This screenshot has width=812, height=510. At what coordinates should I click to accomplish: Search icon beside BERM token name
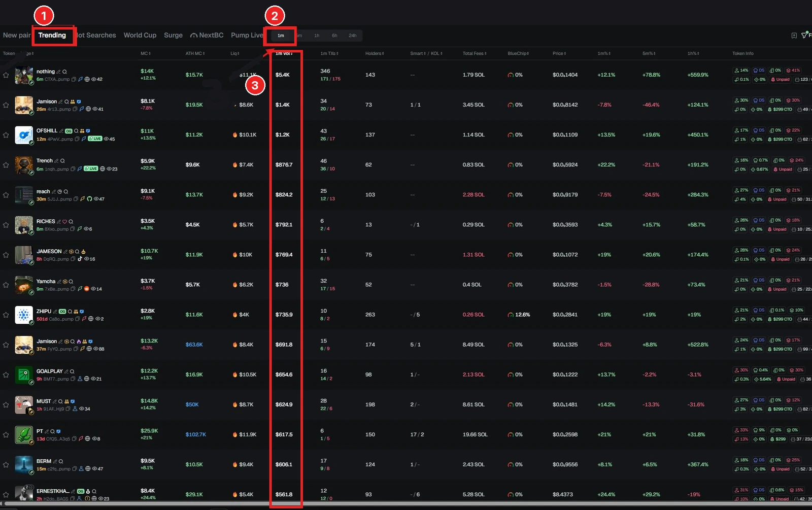[x=61, y=461]
